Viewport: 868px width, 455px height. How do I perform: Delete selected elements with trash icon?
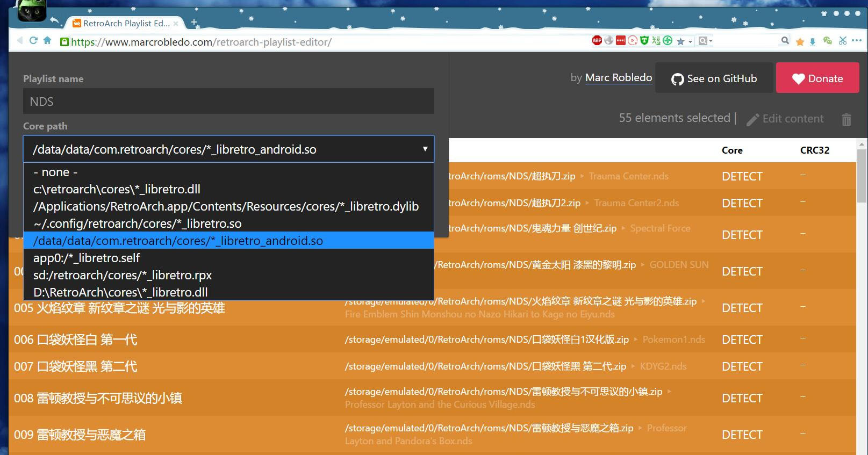tap(846, 119)
